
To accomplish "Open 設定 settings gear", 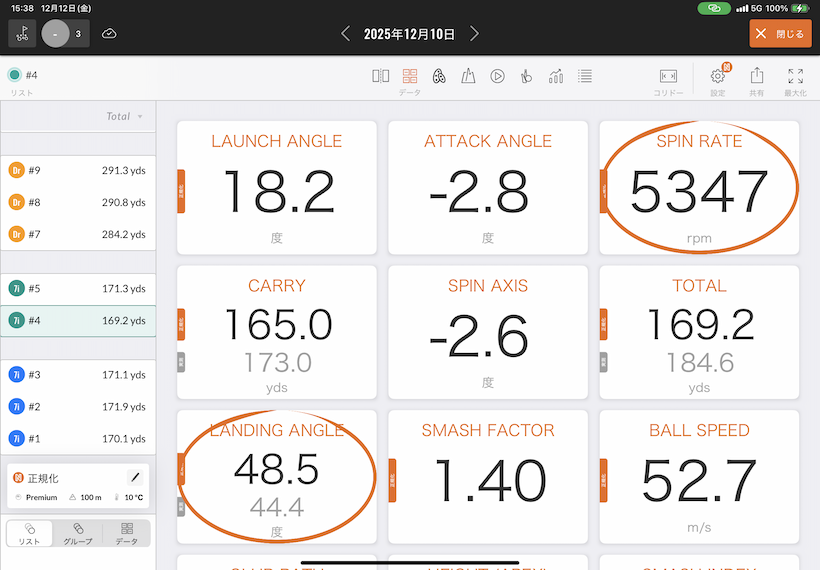I will pos(717,77).
